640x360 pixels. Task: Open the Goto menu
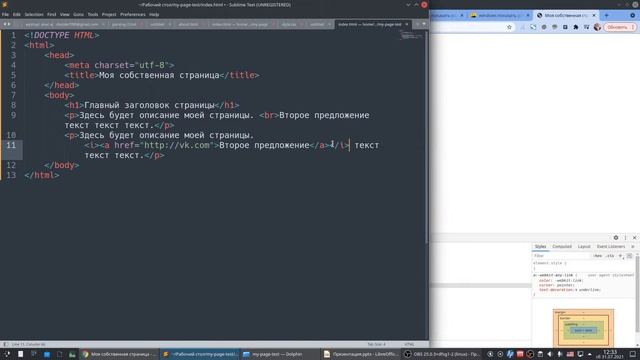(78, 14)
